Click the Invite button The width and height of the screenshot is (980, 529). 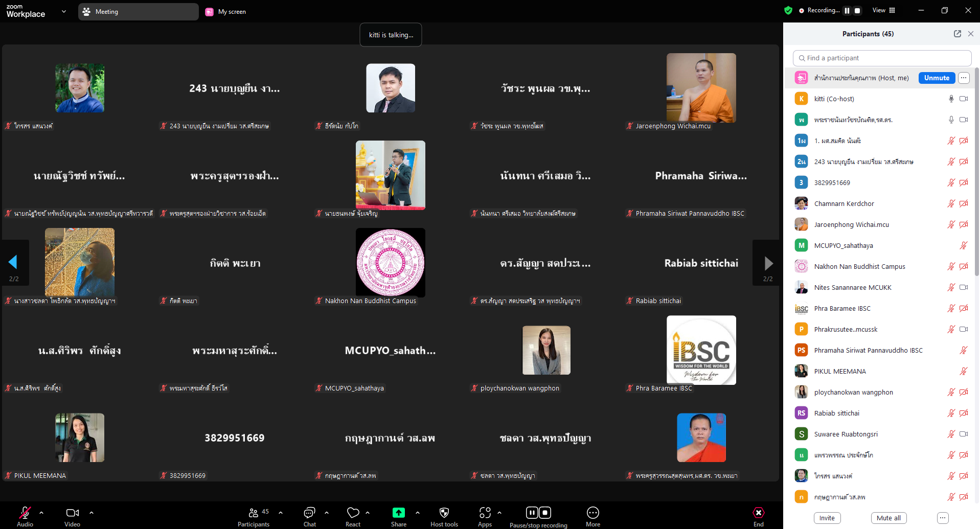(827, 518)
